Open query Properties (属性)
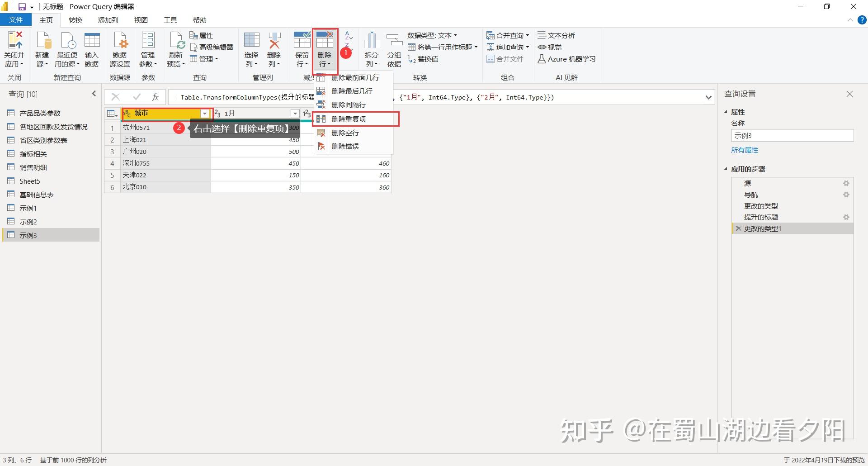868x466 pixels. (201, 35)
